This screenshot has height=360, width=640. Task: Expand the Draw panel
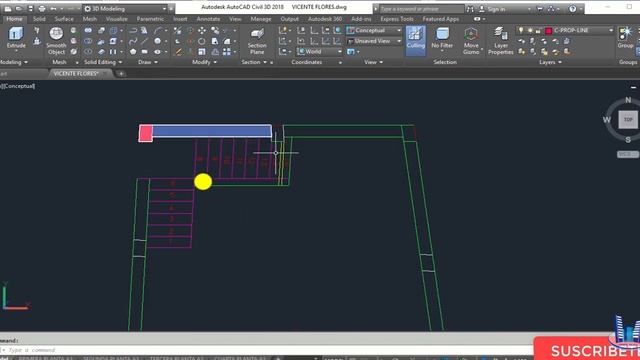(148, 62)
